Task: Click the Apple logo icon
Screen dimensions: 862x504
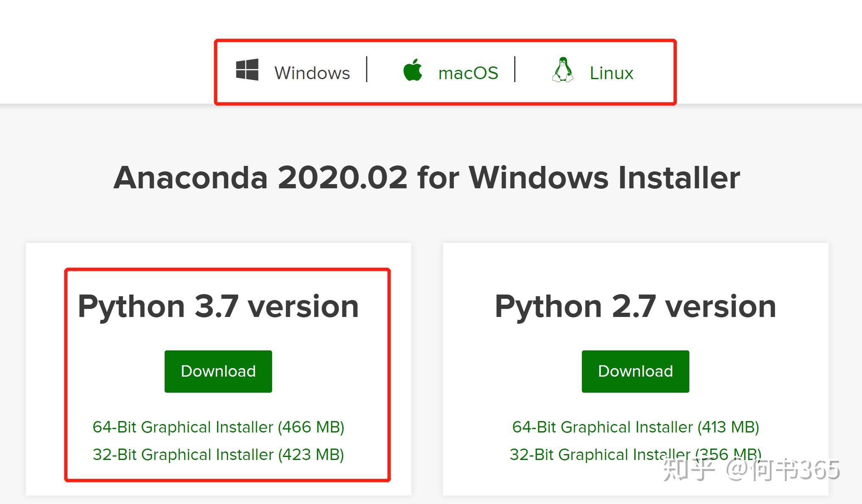Action: click(x=413, y=70)
